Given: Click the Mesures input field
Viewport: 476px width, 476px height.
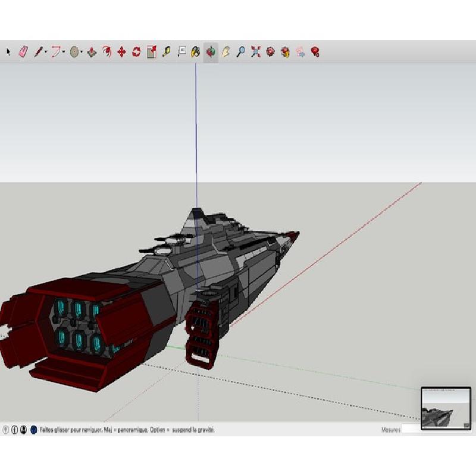Looking at the screenshot, I should pos(411,429).
